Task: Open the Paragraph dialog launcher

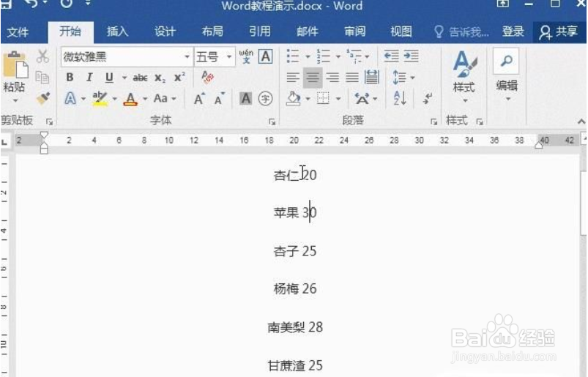Action: pos(433,122)
